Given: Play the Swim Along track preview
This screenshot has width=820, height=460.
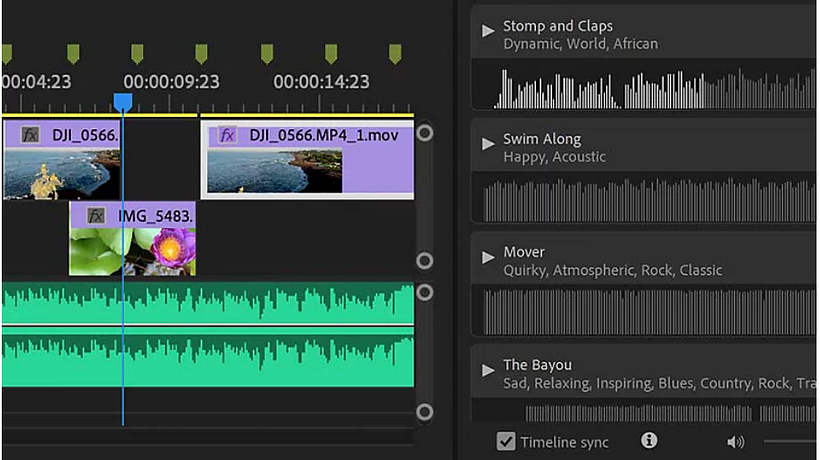Looking at the screenshot, I should pyautogui.click(x=488, y=144).
